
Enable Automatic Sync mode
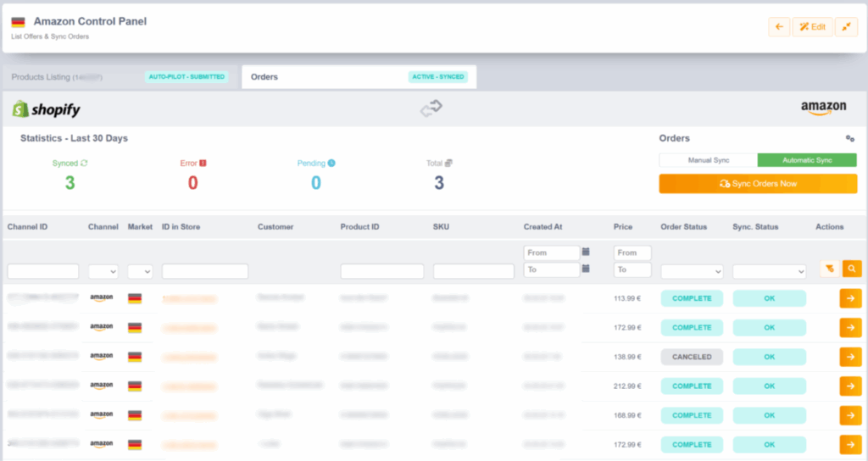pos(807,160)
